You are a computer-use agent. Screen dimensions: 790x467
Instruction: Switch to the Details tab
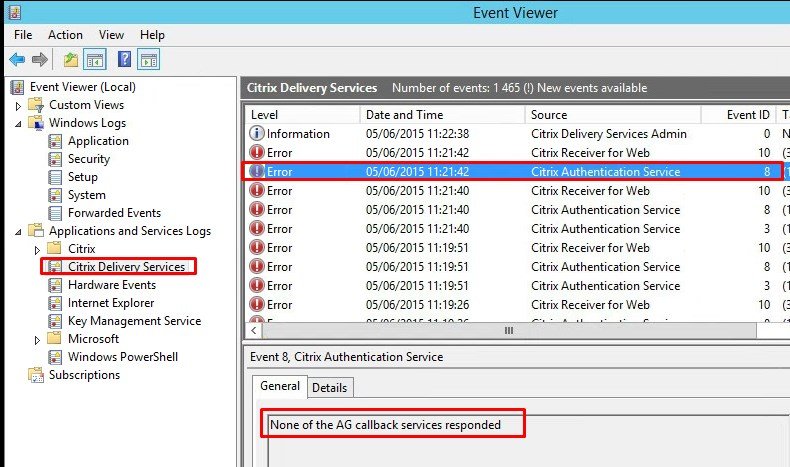pos(330,387)
